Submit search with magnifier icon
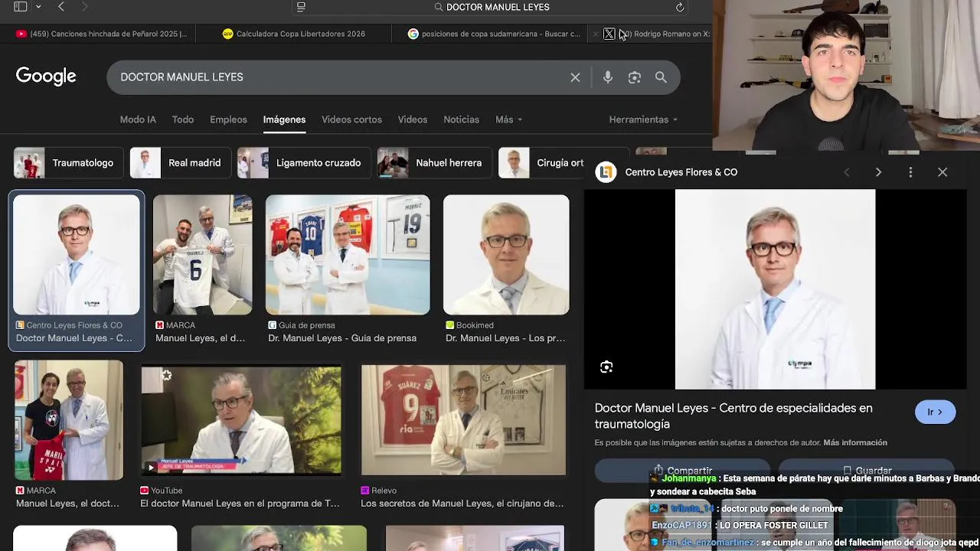 tap(661, 77)
